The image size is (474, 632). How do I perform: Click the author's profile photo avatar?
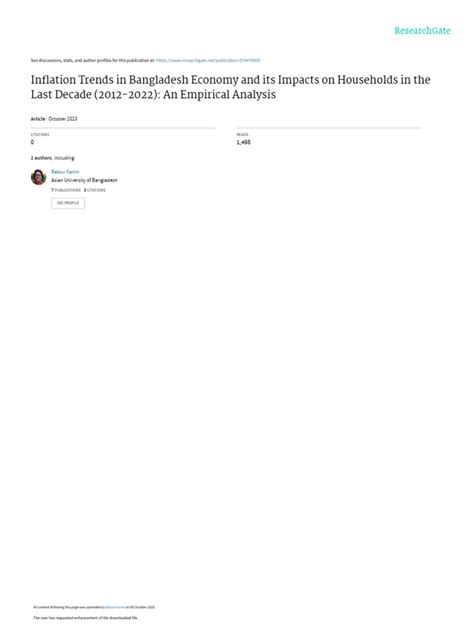coord(38,177)
